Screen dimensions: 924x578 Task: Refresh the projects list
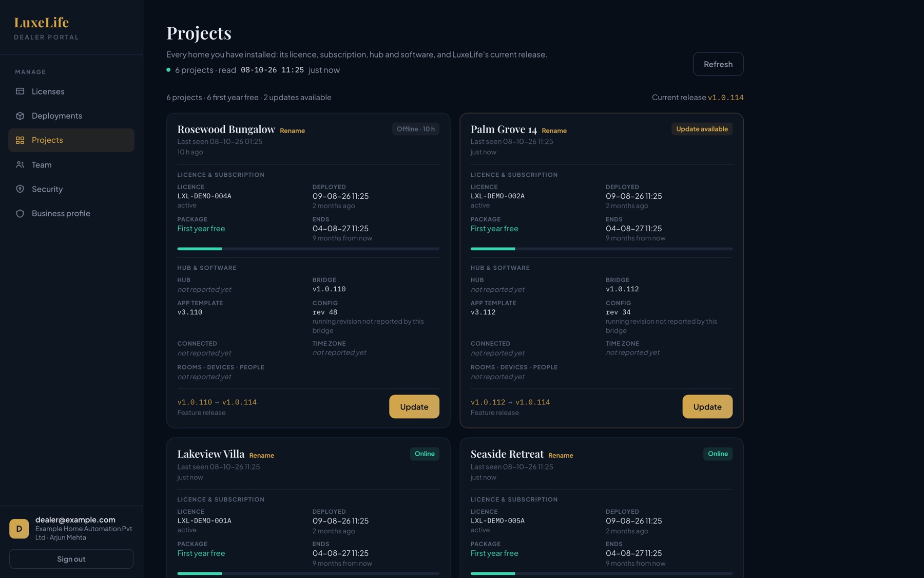(718, 64)
